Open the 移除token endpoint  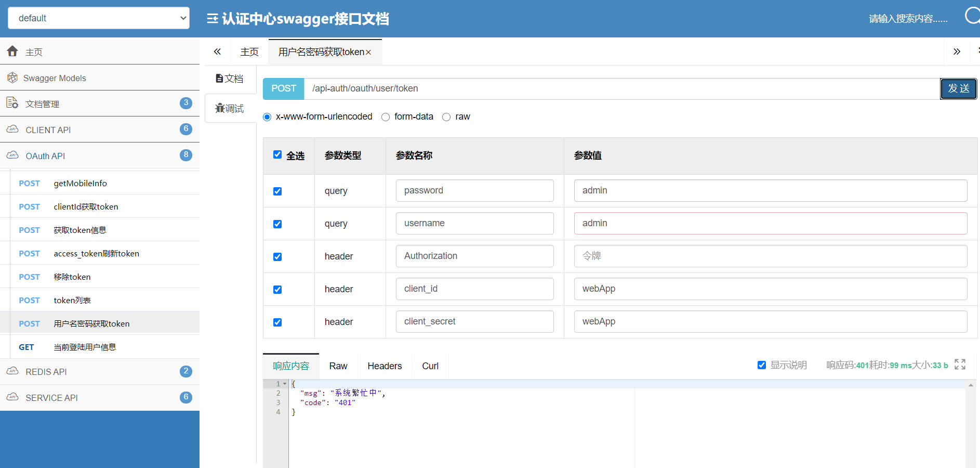(100, 277)
